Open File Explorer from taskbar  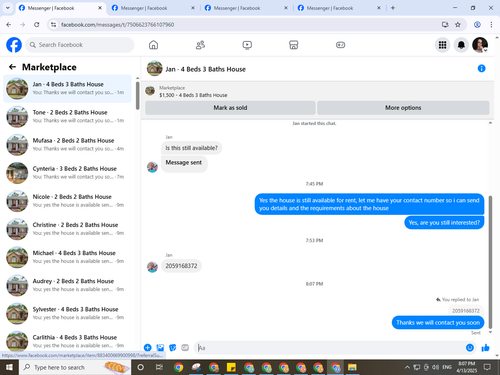(352, 367)
